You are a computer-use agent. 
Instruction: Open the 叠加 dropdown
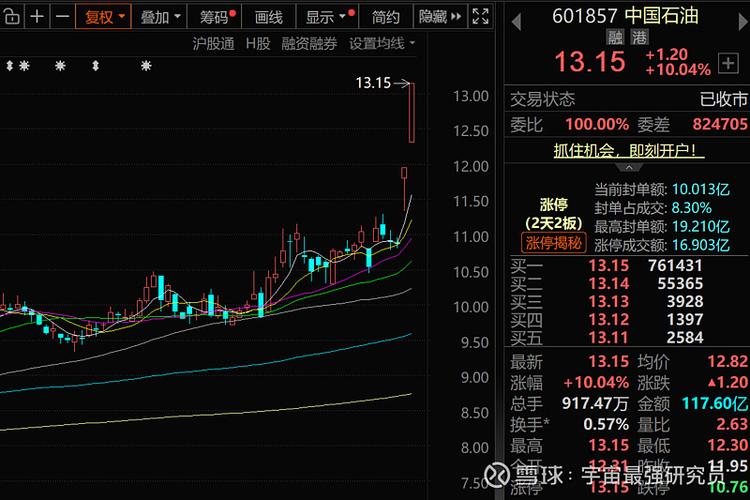[x=160, y=17]
